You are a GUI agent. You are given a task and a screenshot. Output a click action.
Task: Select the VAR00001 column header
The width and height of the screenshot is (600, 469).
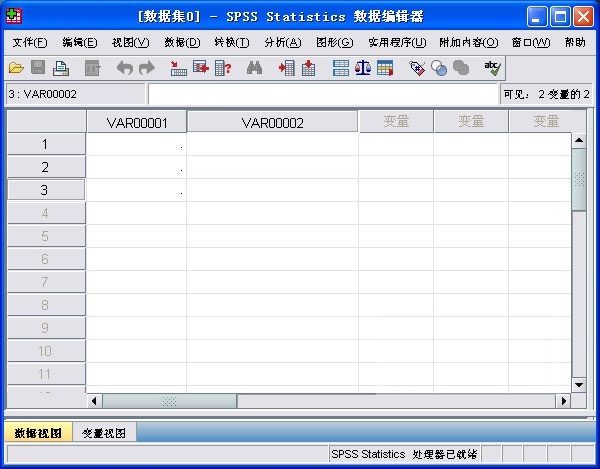(x=137, y=122)
